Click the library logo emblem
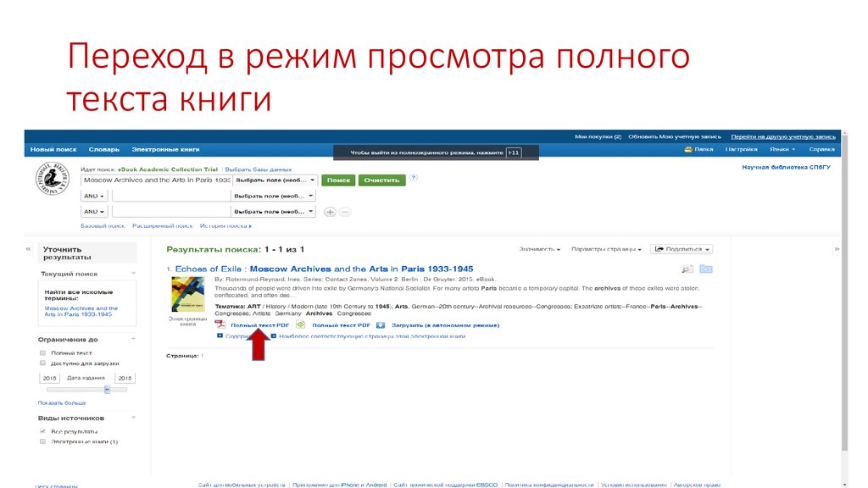868x488 pixels. click(53, 178)
